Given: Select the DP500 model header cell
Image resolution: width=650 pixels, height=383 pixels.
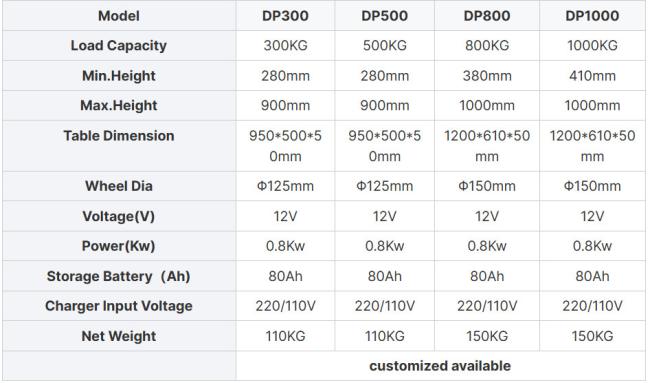Looking at the screenshot, I should [x=384, y=16].
